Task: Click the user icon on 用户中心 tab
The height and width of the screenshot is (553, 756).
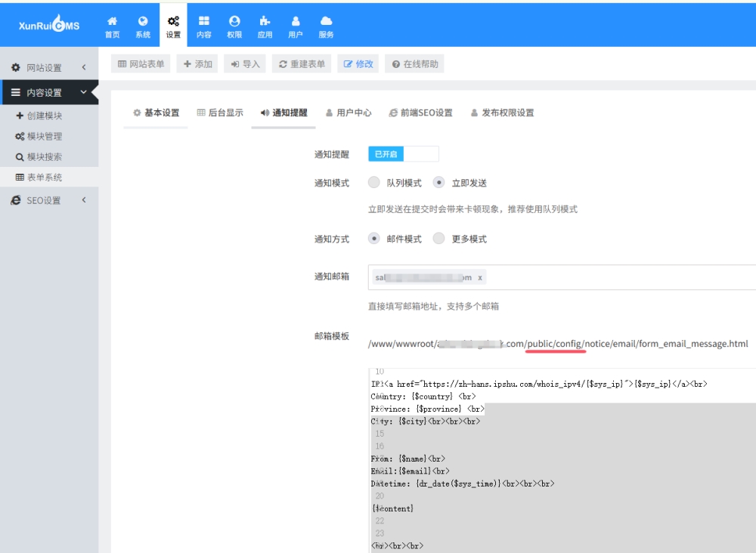Action: [330, 113]
